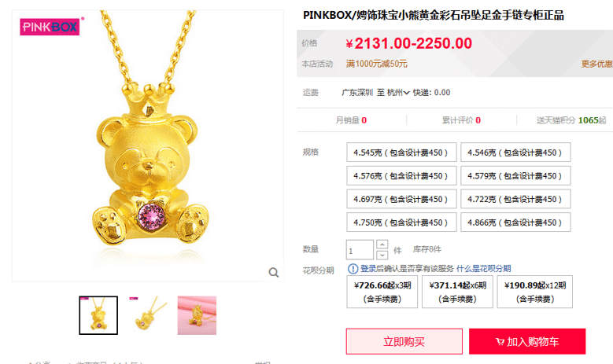Increase quantity with the up arrow
Screen dimensions: 613x364
point(382,245)
